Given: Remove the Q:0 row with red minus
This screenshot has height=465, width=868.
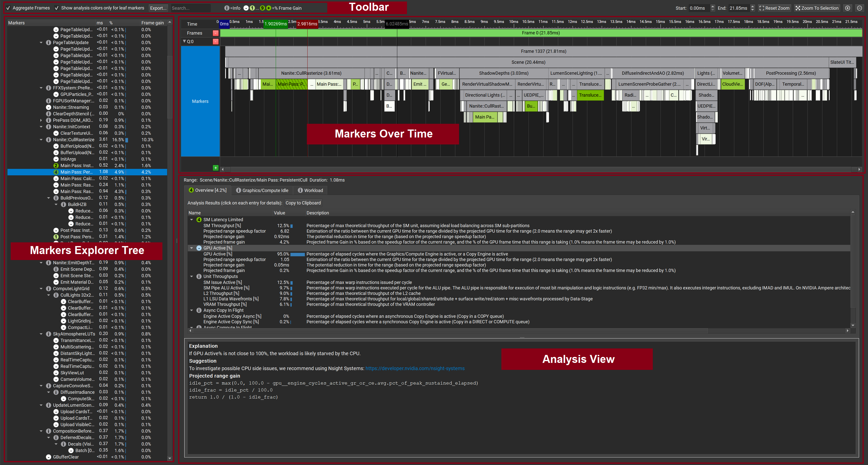Looking at the screenshot, I should [216, 41].
